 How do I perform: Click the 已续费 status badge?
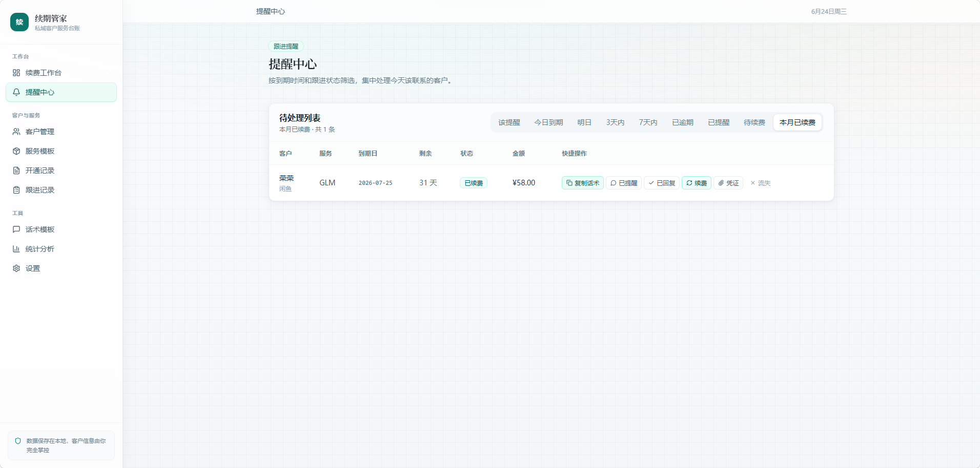(x=474, y=183)
